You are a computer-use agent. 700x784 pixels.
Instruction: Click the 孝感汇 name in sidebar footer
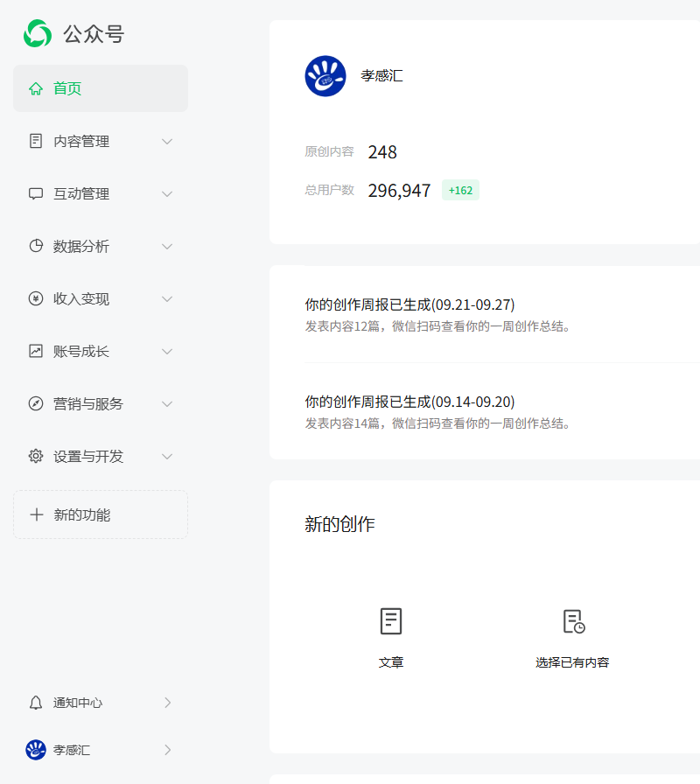tap(72, 750)
